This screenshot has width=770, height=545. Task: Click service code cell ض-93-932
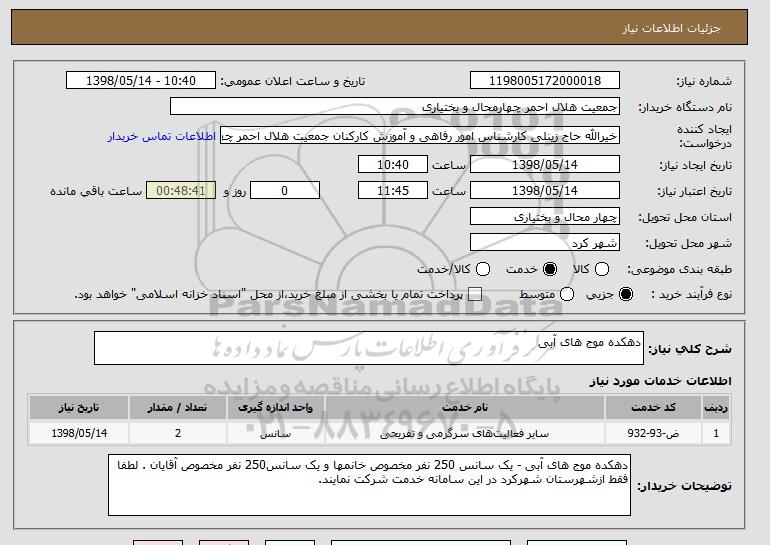coord(653,434)
